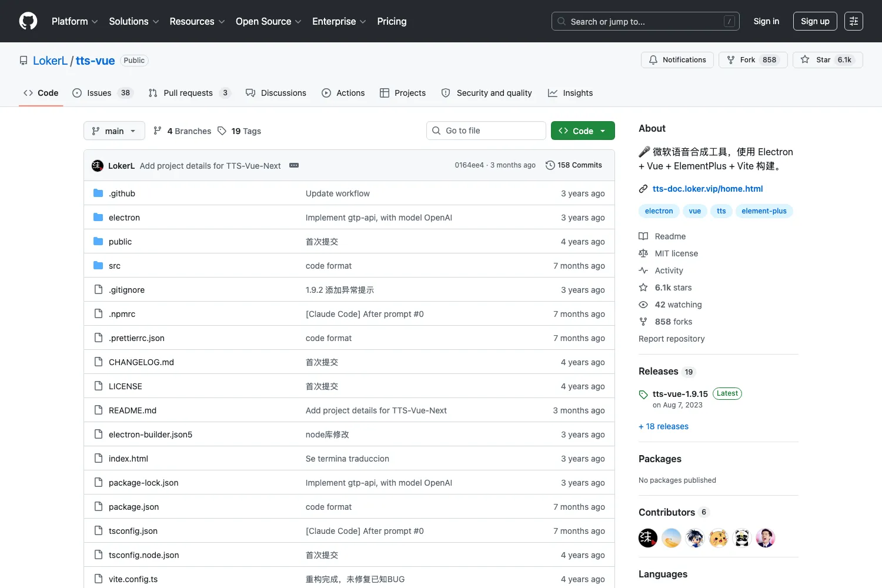
Task: Select the vue topic tag
Action: [x=694, y=211]
